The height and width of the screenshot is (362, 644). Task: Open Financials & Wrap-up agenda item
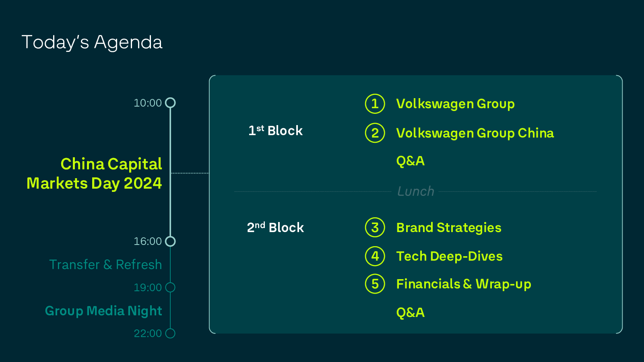[464, 284]
